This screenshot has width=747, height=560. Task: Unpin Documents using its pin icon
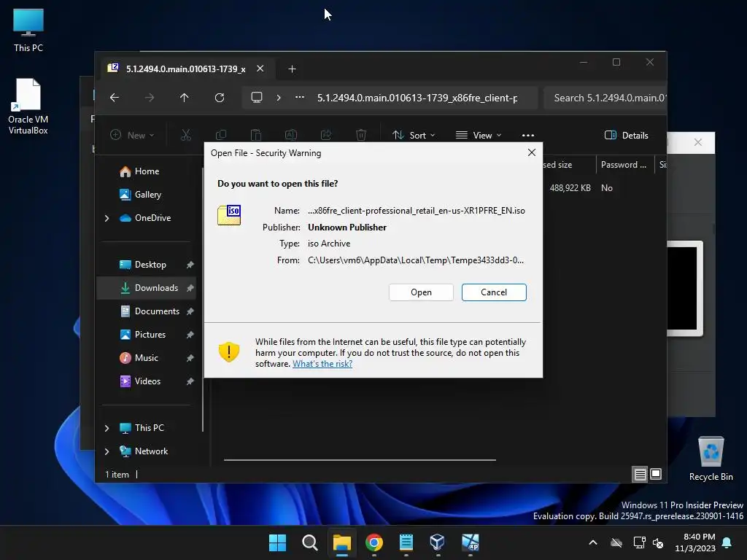[190, 311]
